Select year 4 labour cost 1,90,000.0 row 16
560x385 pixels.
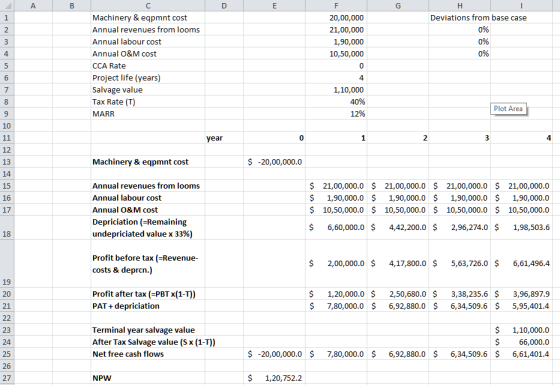pyautogui.click(x=521, y=198)
